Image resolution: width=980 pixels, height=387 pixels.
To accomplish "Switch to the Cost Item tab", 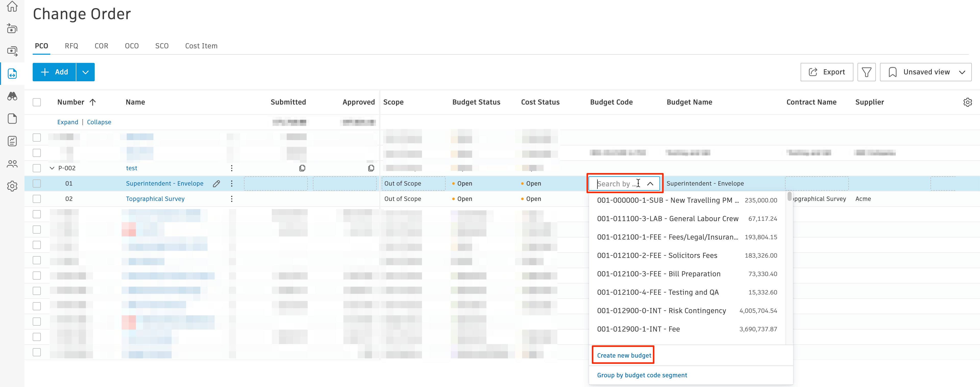I will [x=201, y=46].
